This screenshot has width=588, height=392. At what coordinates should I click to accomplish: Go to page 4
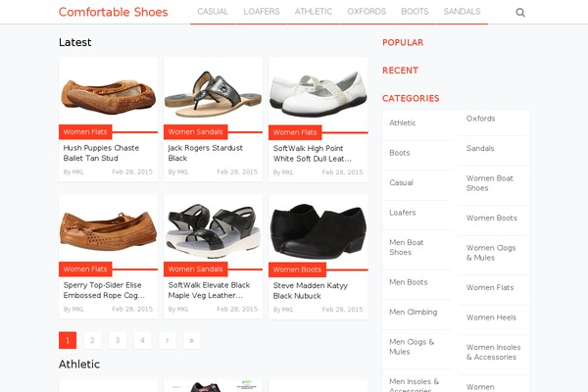click(x=142, y=340)
